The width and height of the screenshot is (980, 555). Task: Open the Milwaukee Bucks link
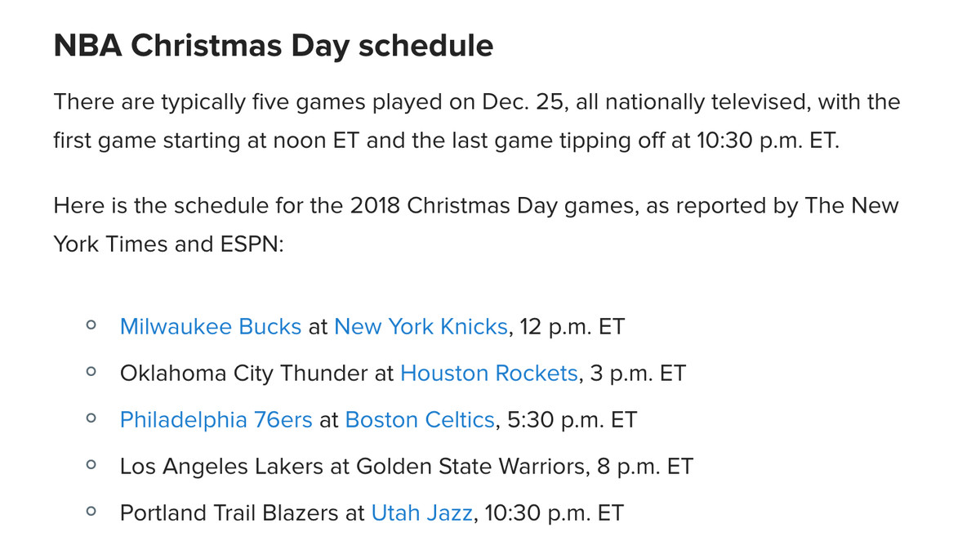211,327
